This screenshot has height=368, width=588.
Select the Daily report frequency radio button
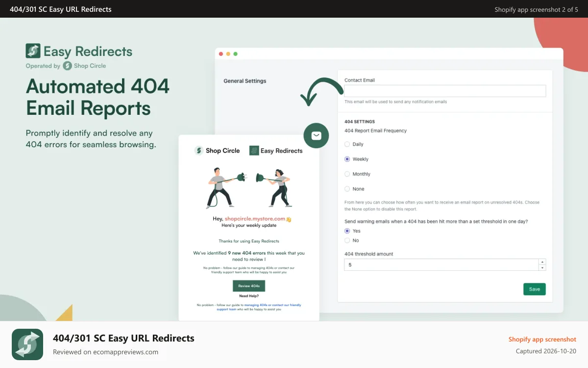coord(347,144)
